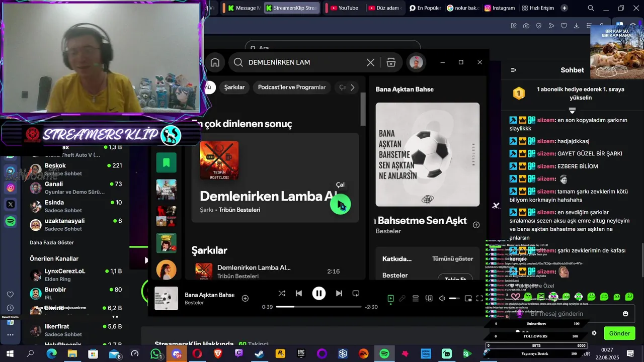Viewport: 644px width, 362px height.
Task: Send the chat message with Gönder
Action: click(619, 333)
